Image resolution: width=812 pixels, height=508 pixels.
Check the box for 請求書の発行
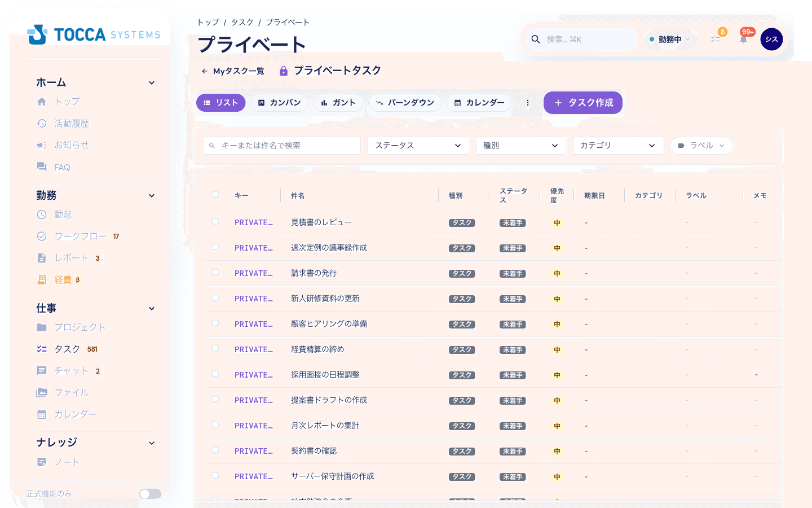215,272
